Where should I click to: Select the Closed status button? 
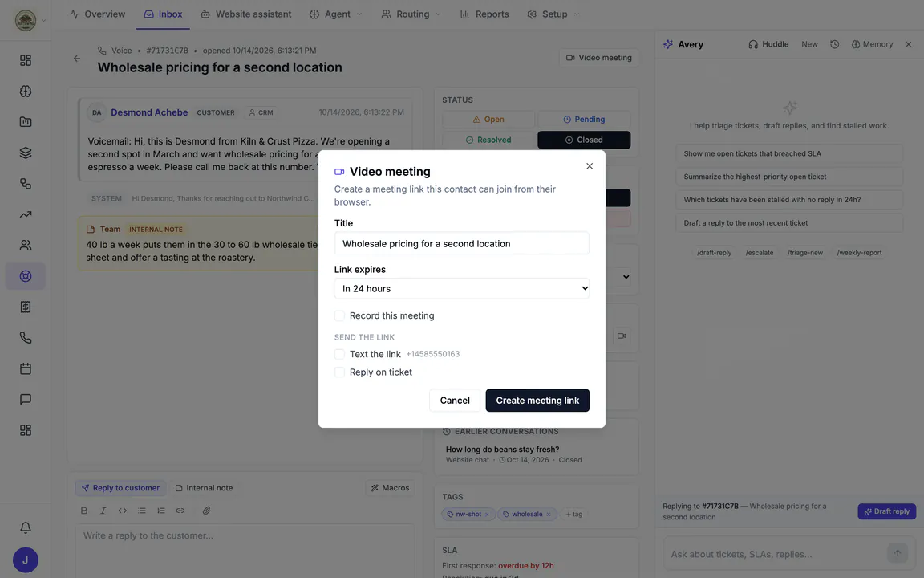click(x=584, y=140)
